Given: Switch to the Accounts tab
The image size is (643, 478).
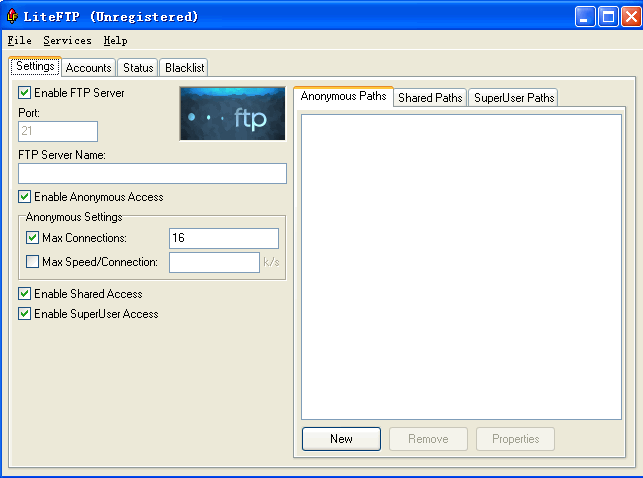Looking at the screenshot, I should point(89,68).
